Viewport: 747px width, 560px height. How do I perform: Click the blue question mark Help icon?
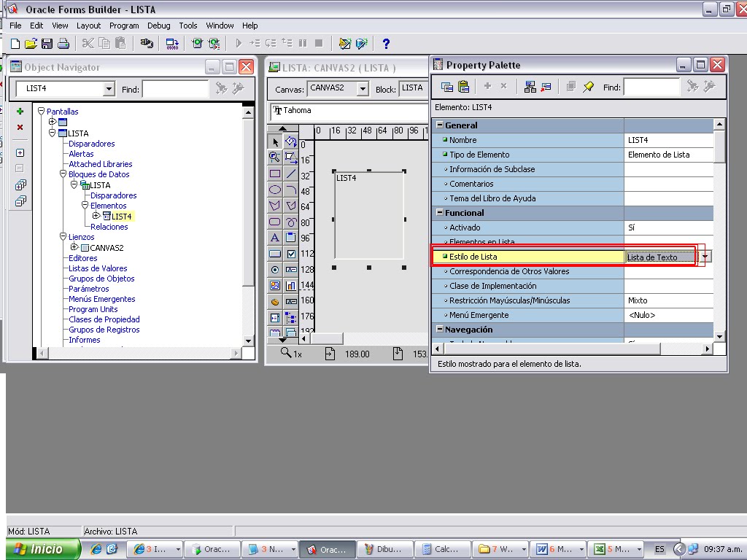[386, 44]
